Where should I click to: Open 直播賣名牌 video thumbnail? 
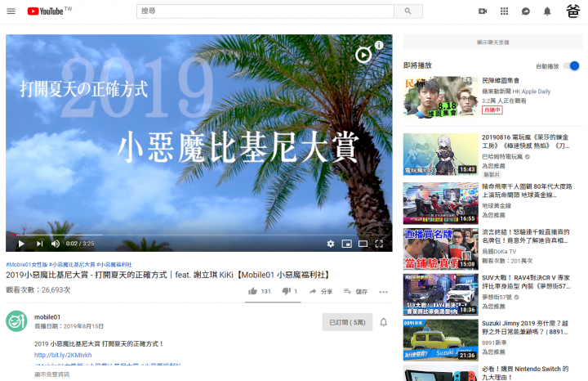tap(441, 249)
